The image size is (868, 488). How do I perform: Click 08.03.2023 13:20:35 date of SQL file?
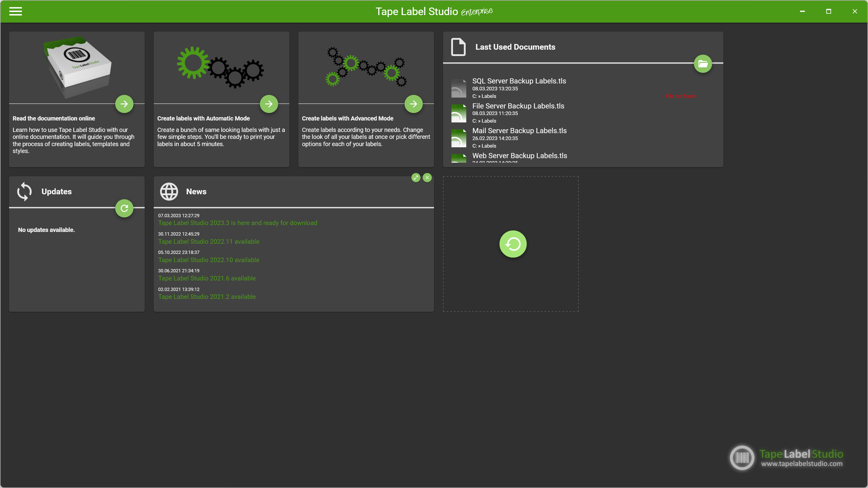(x=495, y=89)
